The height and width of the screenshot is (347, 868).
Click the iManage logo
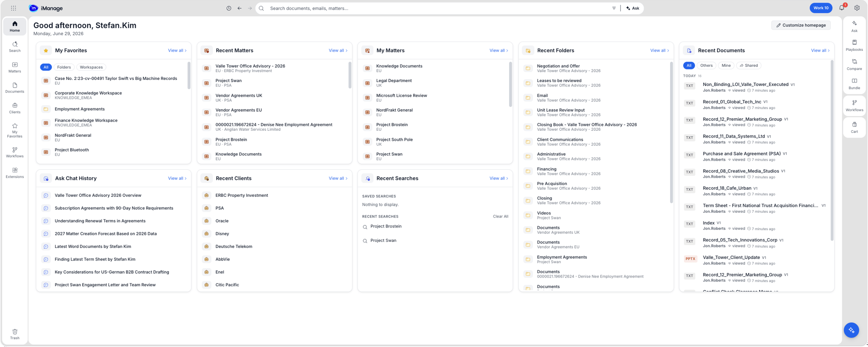[x=46, y=8]
